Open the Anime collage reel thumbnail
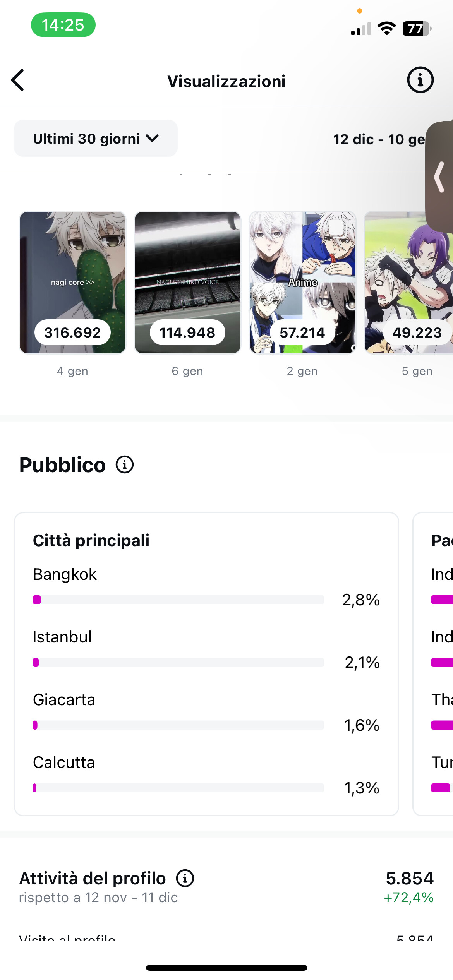Image resolution: width=453 pixels, height=980 pixels. 302,282
